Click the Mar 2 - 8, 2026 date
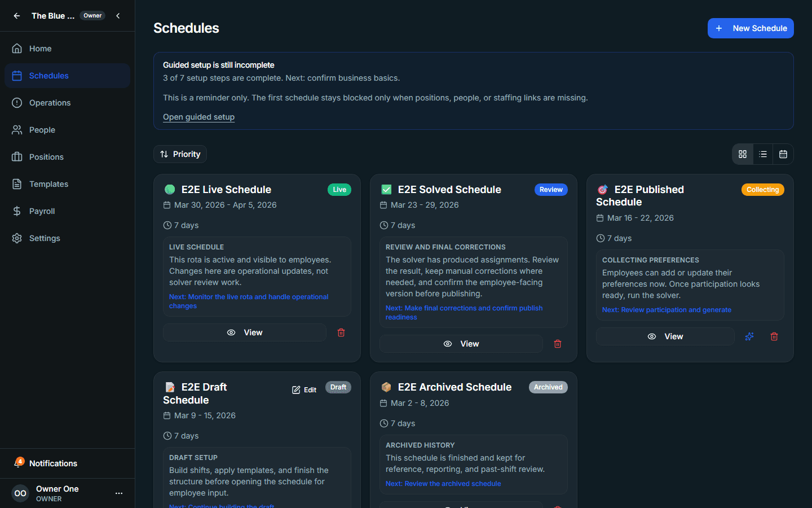 (x=420, y=403)
